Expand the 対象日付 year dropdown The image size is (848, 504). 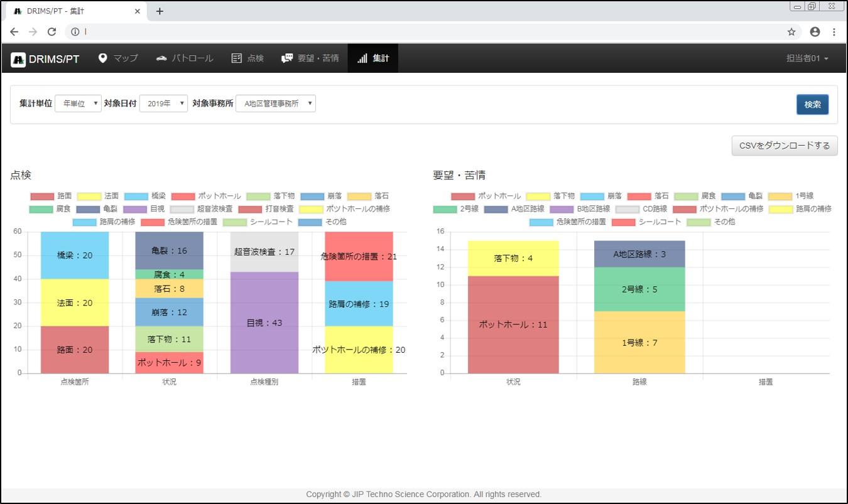pos(163,104)
